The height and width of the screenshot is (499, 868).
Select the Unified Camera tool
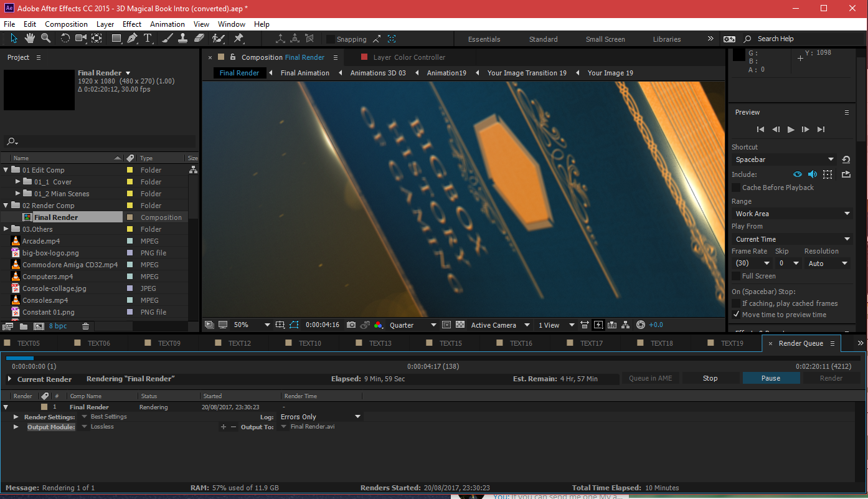pyautogui.click(x=81, y=39)
